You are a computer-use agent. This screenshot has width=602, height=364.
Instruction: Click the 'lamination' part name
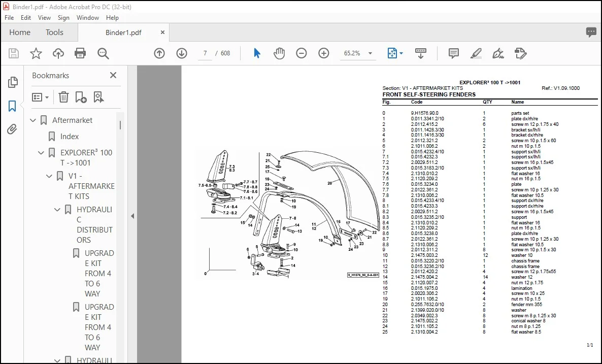coord(521,288)
